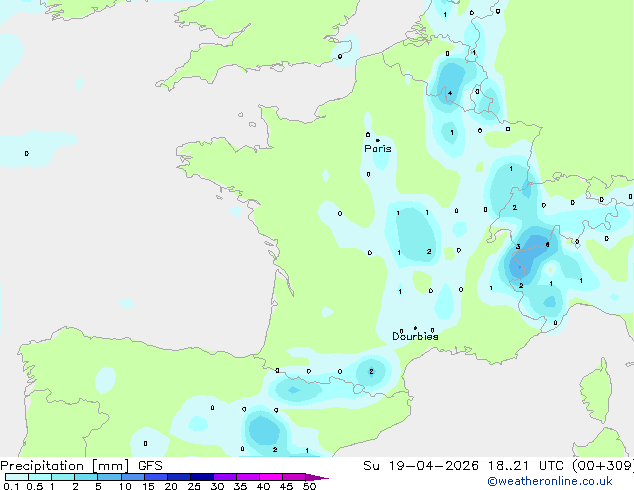Click the above-50 mm legend arrow tip
Image resolution: width=634 pixels, height=490 pixels.
[x=317, y=477]
